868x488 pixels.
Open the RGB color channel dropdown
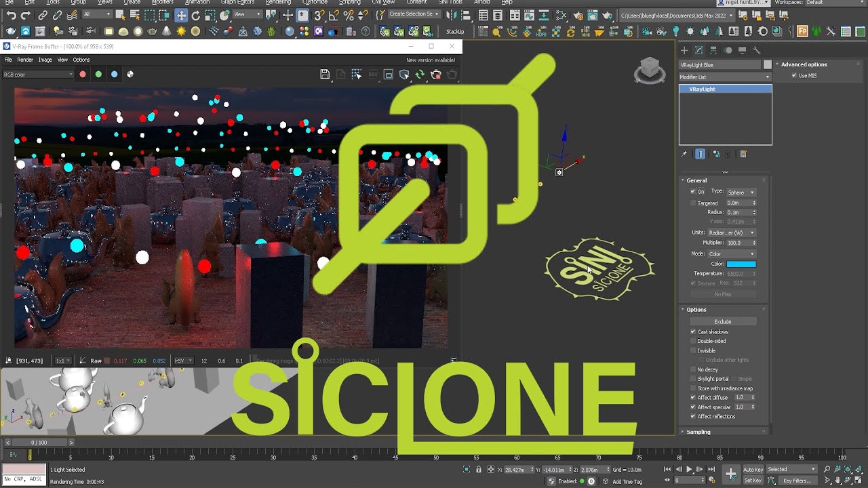coord(38,75)
